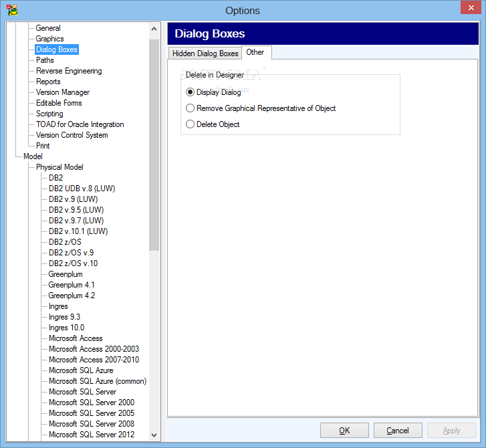Screen dimensions: 486x448
Task: Open Version Control System settings
Action: pos(72,135)
